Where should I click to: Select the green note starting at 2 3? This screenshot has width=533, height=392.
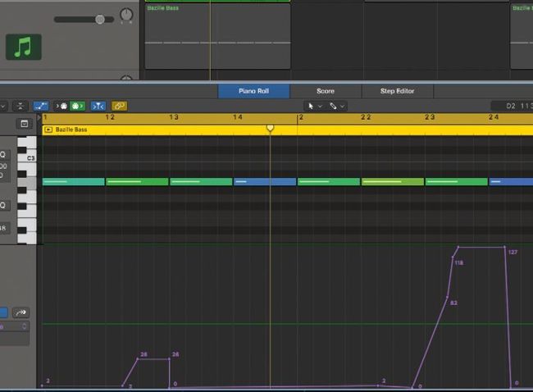(457, 182)
